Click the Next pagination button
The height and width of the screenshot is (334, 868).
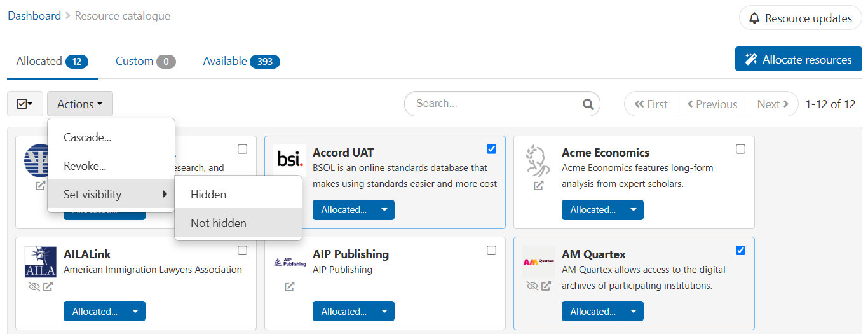click(x=773, y=104)
